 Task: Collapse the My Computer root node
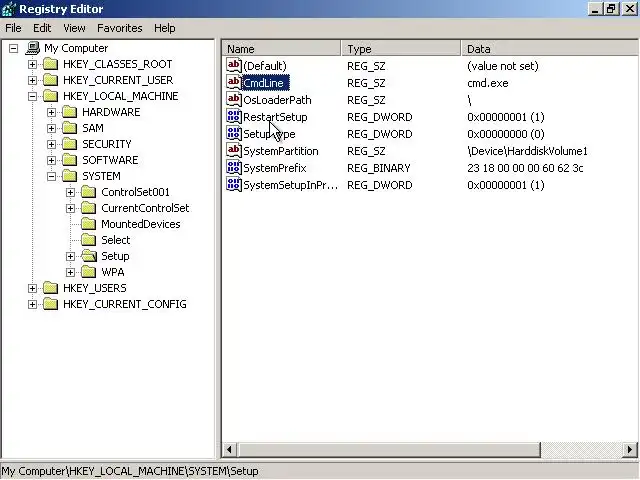[13, 49]
